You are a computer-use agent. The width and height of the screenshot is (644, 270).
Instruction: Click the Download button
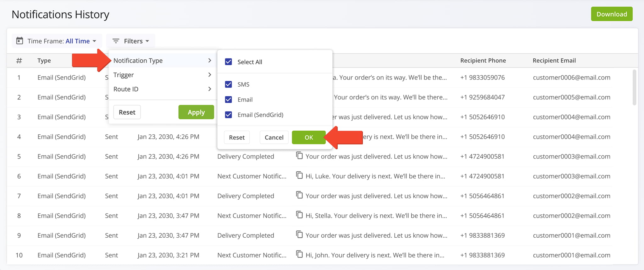pos(612,14)
